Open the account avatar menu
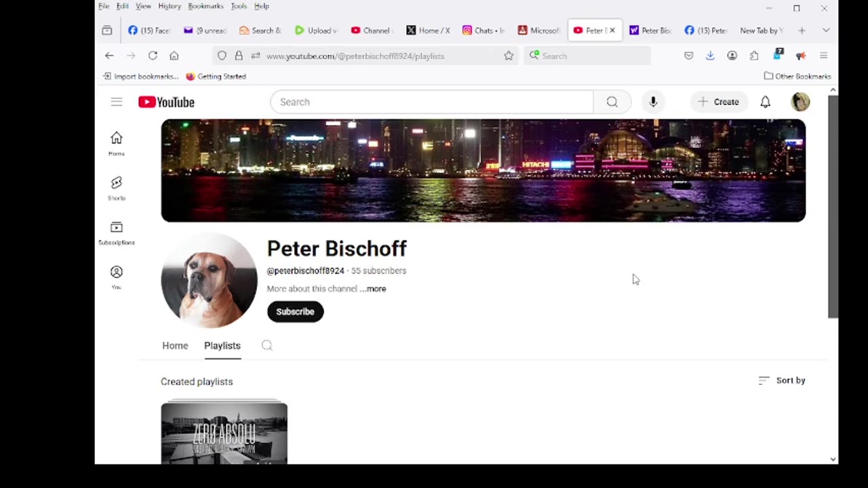868x488 pixels. (x=800, y=102)
